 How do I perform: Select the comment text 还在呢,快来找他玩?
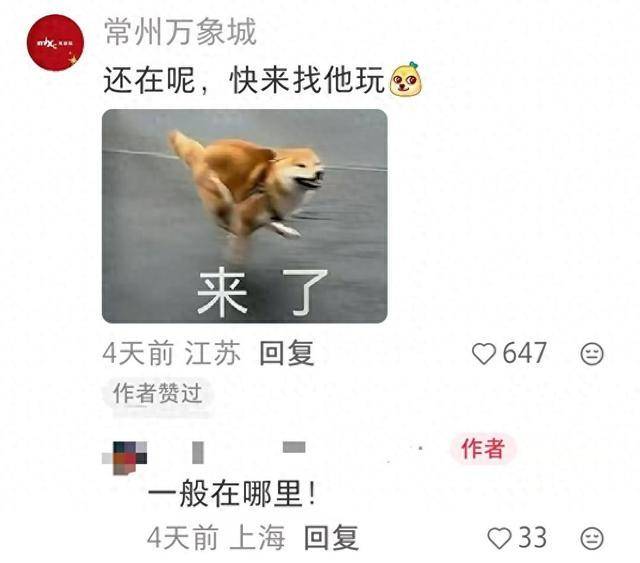244,80
